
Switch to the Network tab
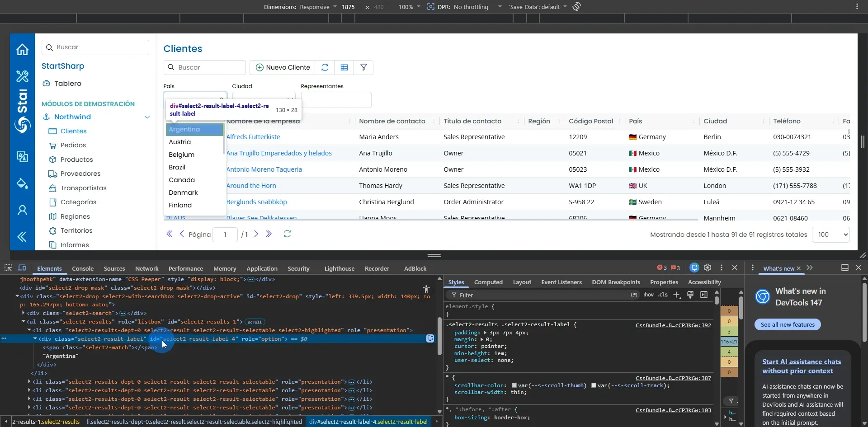tap(147, 268)
